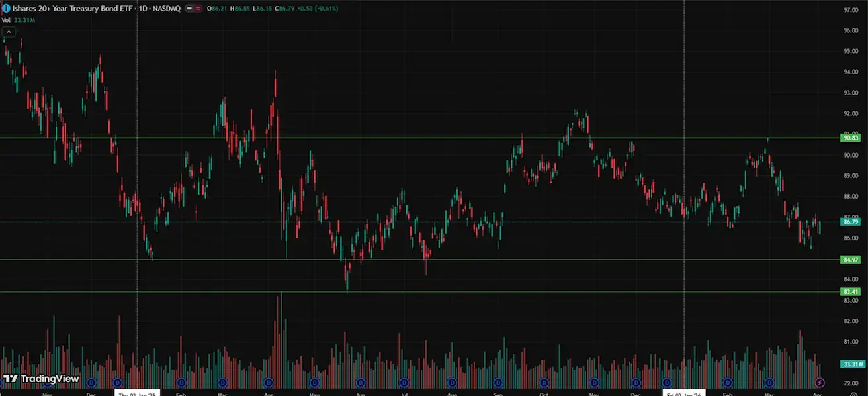Click the pink icon in status pill

coord(198,9)
